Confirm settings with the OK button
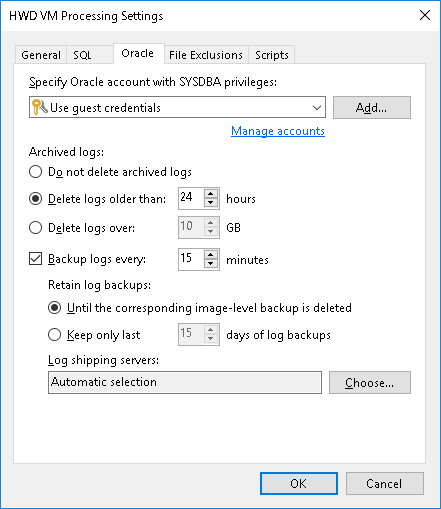 299,483
